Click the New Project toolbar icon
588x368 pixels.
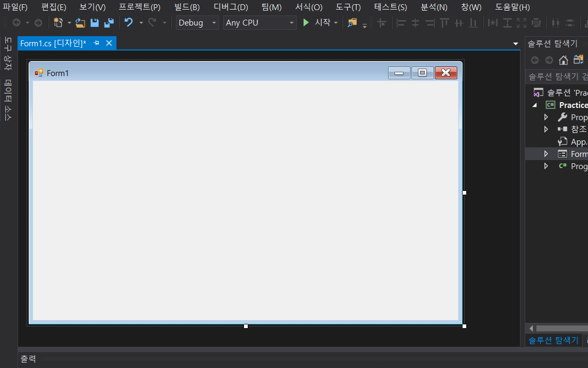click(x=58, y=22)
